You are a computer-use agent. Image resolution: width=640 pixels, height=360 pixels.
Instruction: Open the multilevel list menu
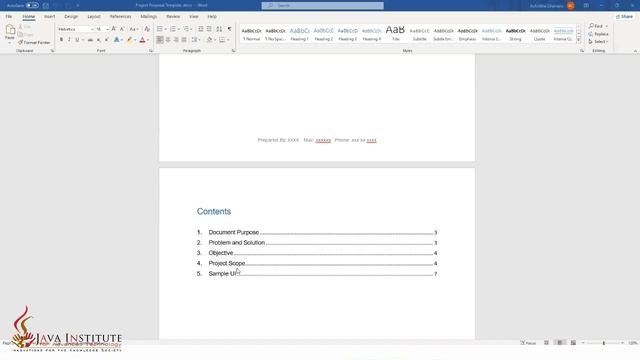tap(186, 29)
